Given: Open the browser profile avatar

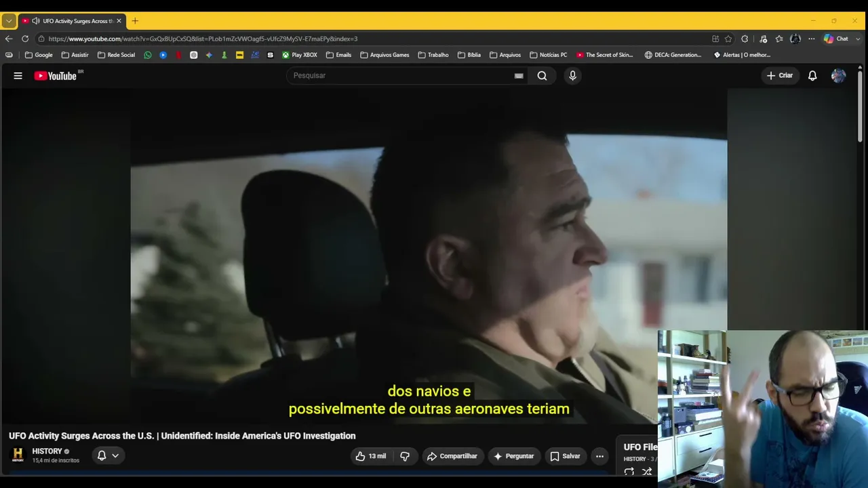Looking at the screenshot, I should pyautogui.click(x=795, y=39).
